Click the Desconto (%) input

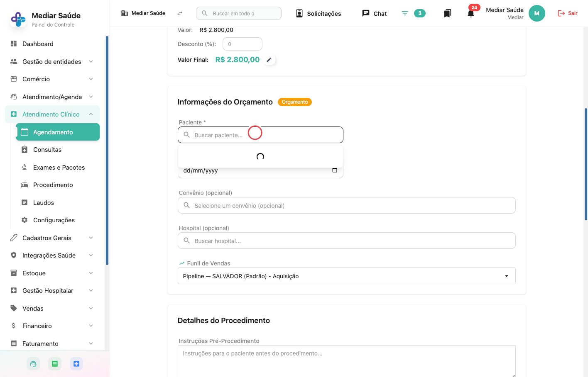pyautogui.click(x=243, y=44)
